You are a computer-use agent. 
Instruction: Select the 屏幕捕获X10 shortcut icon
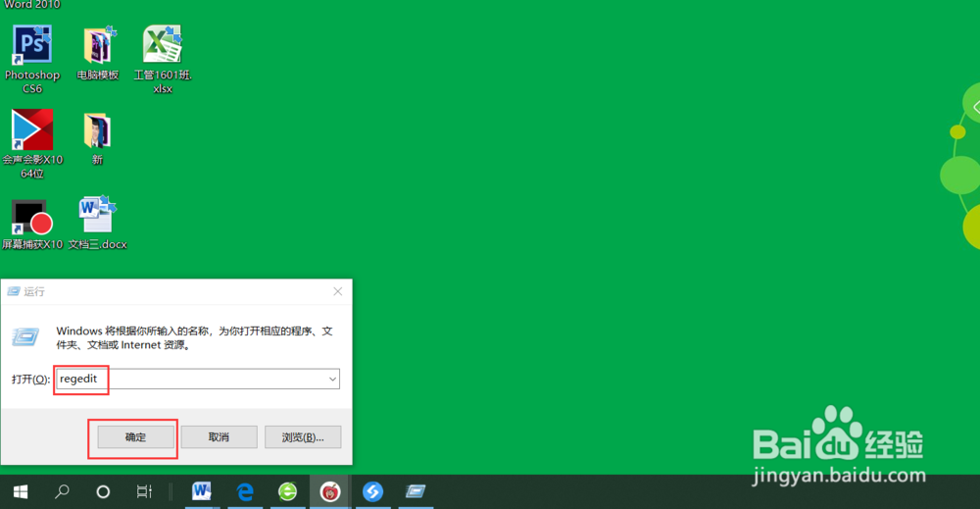[32, 217]
